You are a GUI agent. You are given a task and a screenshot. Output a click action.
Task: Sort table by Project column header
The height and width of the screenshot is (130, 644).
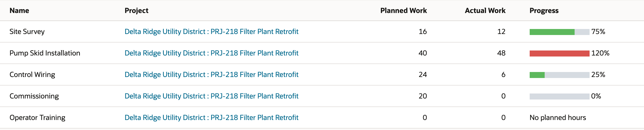pyautogui.click(x=137, y=10)
